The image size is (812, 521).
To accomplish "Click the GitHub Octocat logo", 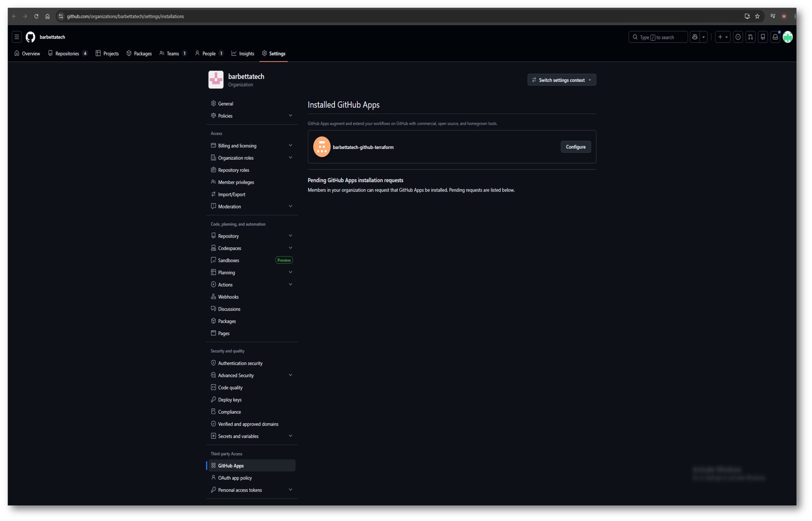I will coord(30,37).
